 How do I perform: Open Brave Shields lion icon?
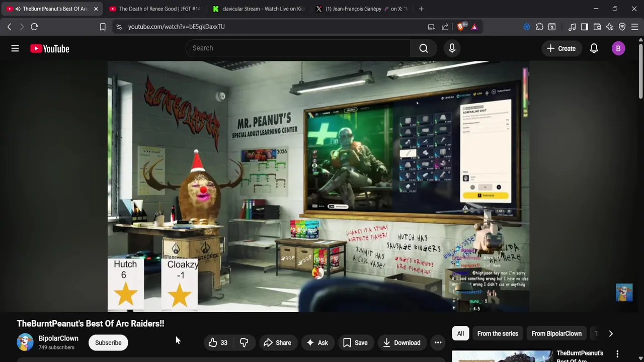point(461,27)
